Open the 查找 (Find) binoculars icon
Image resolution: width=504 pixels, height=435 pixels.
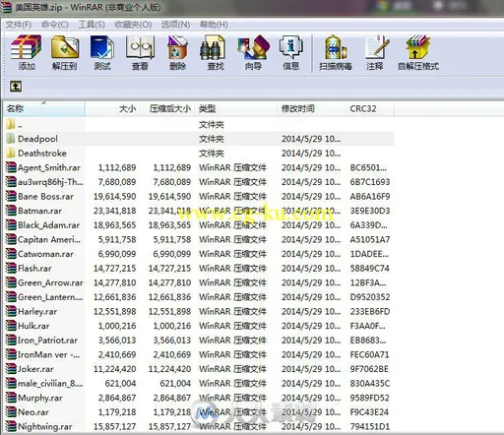tap(216, 52)
